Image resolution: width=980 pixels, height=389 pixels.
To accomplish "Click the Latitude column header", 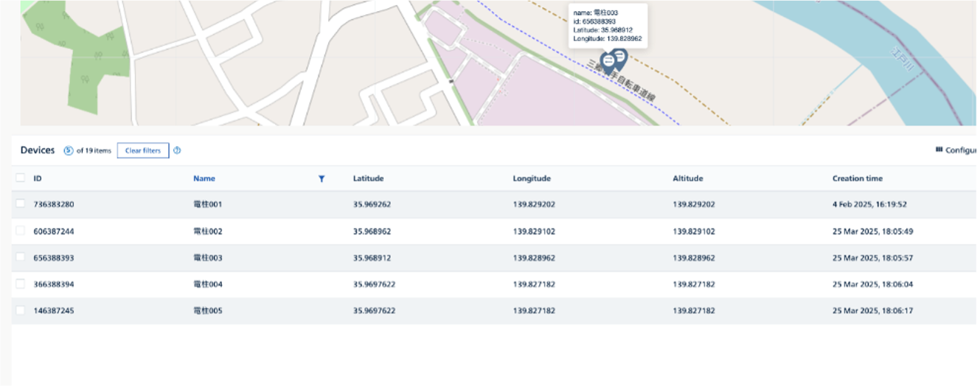I will click(368, 178).
